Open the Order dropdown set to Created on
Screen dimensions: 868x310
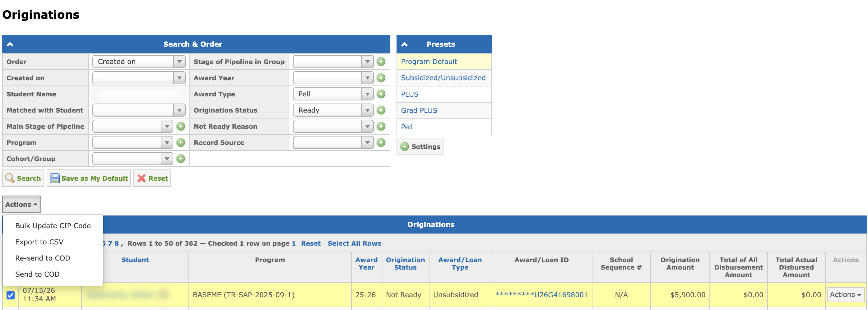coord(139,62)
